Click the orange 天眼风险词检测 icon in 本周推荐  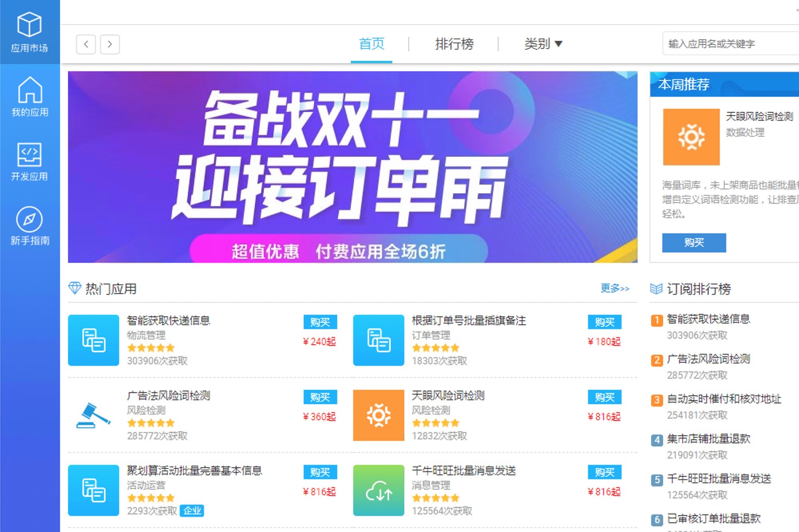691,137
